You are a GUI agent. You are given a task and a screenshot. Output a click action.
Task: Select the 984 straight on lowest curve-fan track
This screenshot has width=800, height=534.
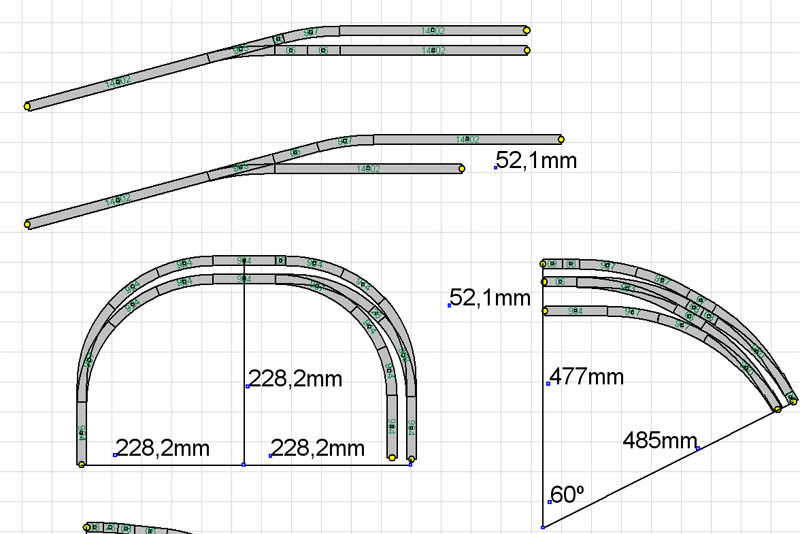tap(576, 311)
